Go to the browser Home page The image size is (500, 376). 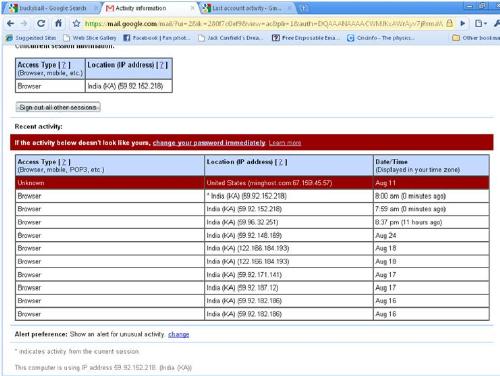pos(59,23)
